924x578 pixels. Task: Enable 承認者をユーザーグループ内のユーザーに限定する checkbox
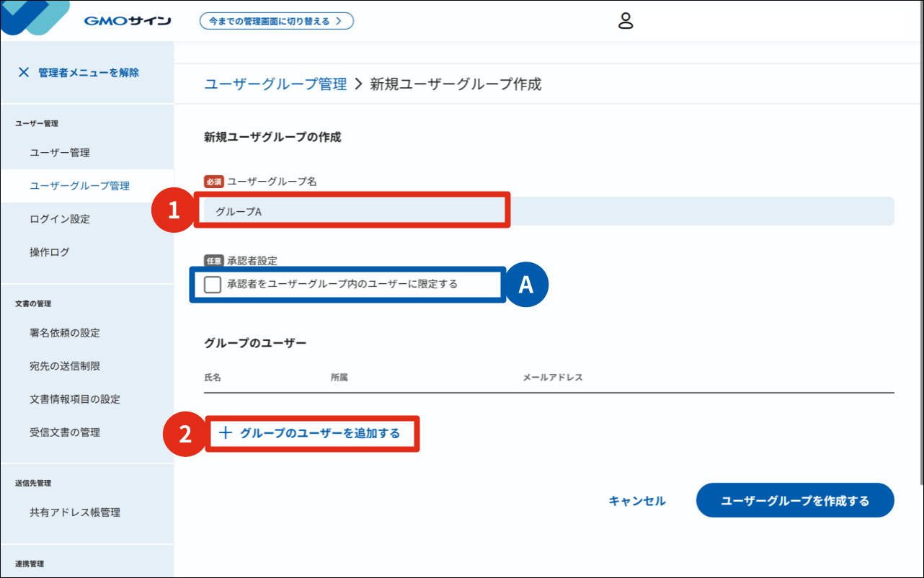(x=213, y=285)
